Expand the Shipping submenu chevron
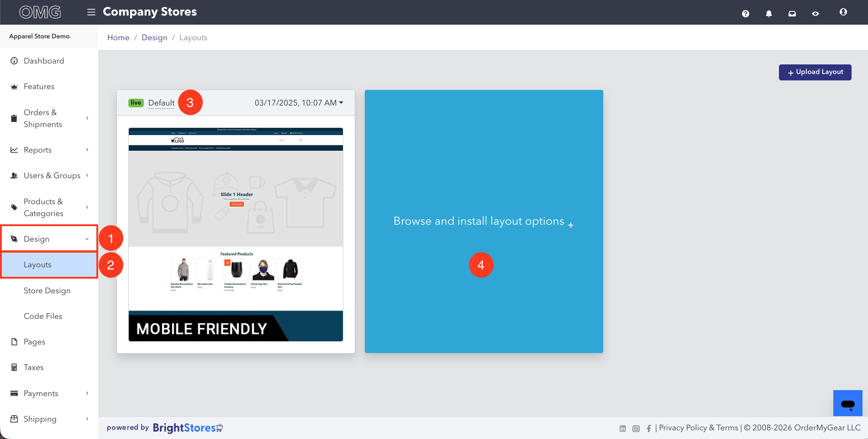Image resolution: width=868 pixels, height=439 pixels. coord(87,419)
